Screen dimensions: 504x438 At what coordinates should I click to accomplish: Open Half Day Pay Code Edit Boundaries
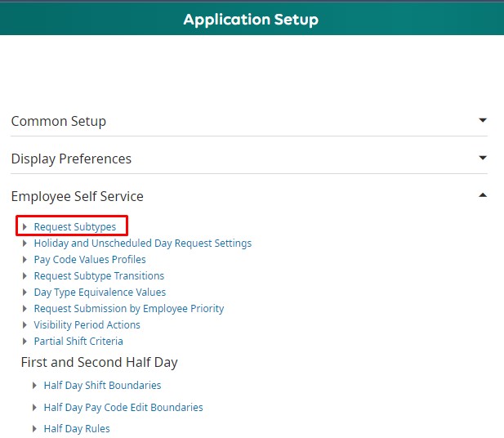123,408
